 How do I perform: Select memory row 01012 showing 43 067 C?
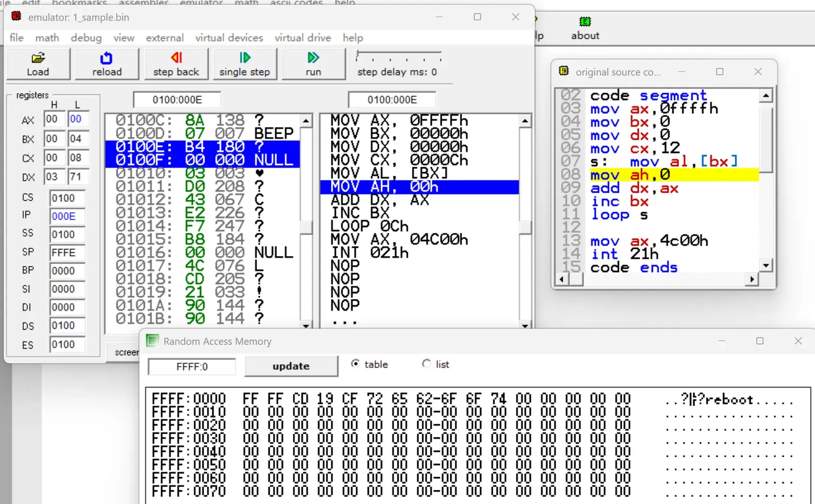203,200
